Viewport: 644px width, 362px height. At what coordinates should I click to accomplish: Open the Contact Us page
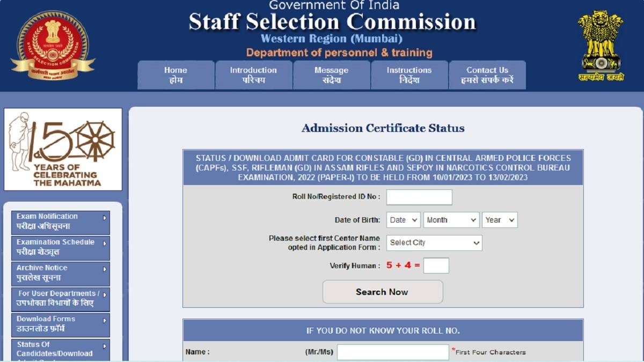point(487,75)
